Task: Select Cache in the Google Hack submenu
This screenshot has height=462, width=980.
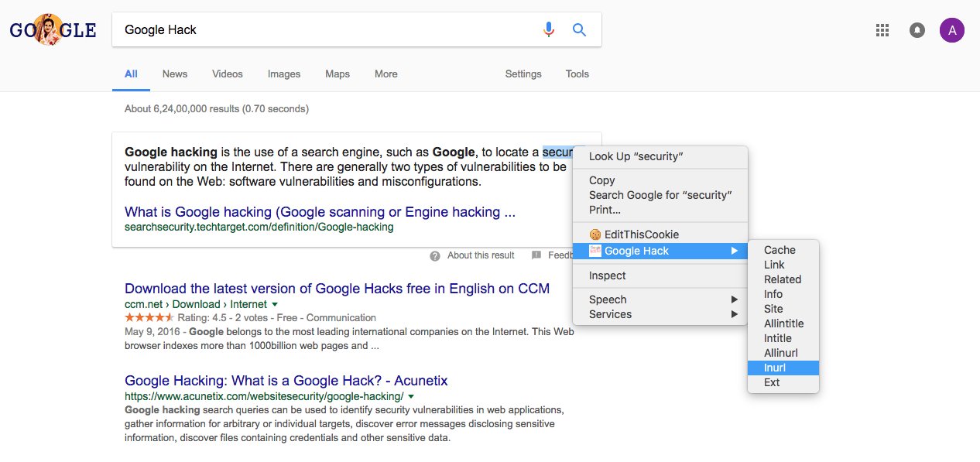Action: coord(783,250)
